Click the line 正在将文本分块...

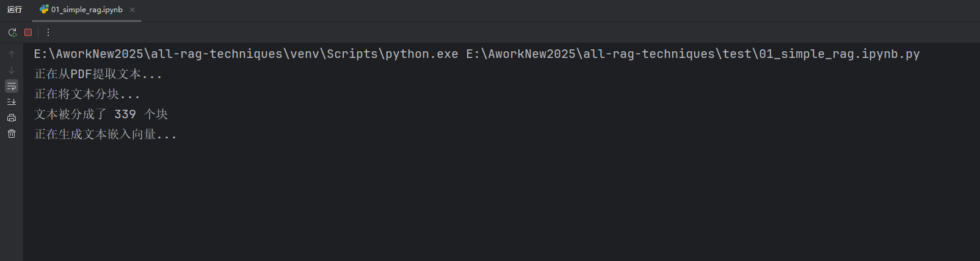[87, 95]
